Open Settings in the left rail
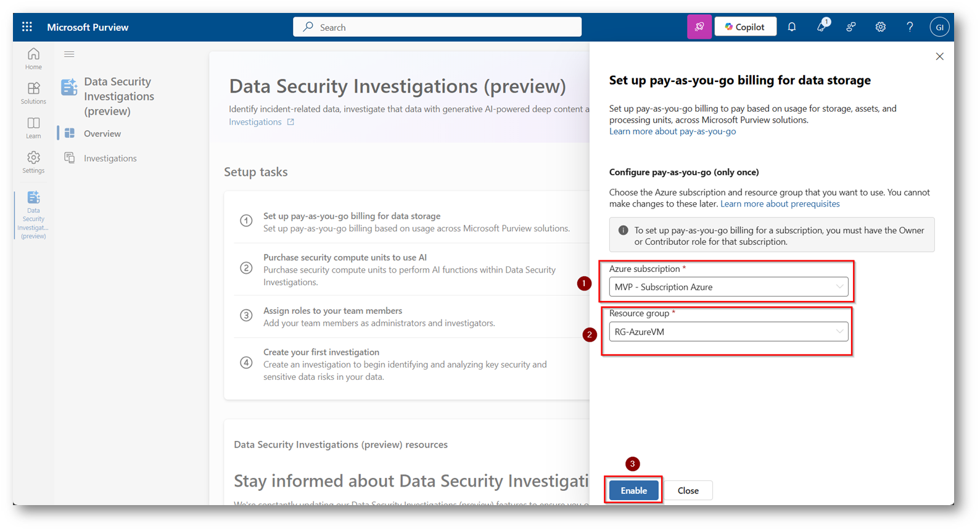The width and height of the screenshot is (980, 531). [x=33, y=162]
